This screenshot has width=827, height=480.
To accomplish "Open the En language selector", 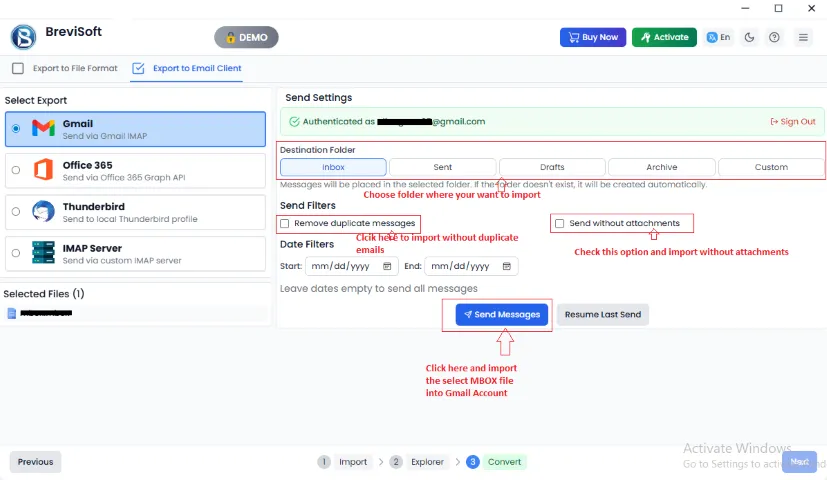I will pyautogui.click(x=718, y=37).
